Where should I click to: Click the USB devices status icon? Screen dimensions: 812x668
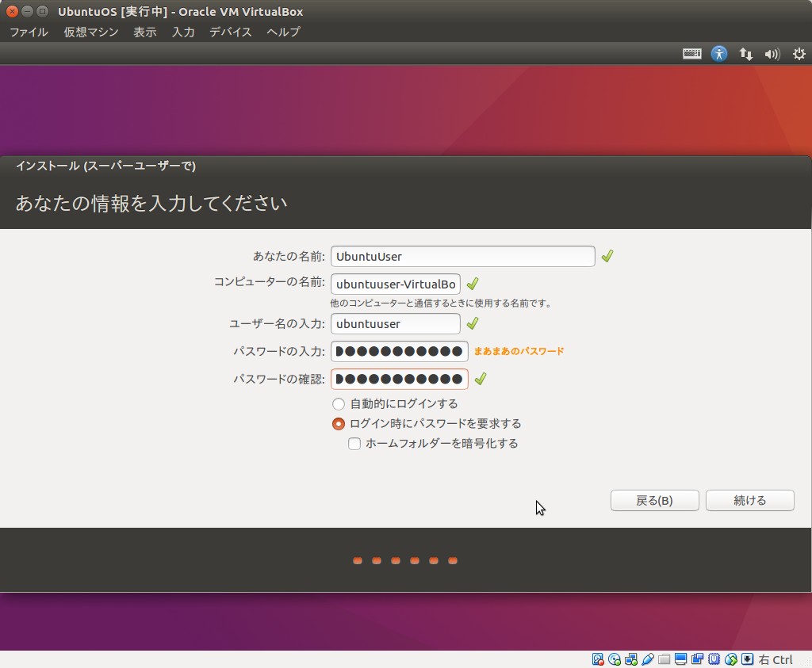point(647,659)
